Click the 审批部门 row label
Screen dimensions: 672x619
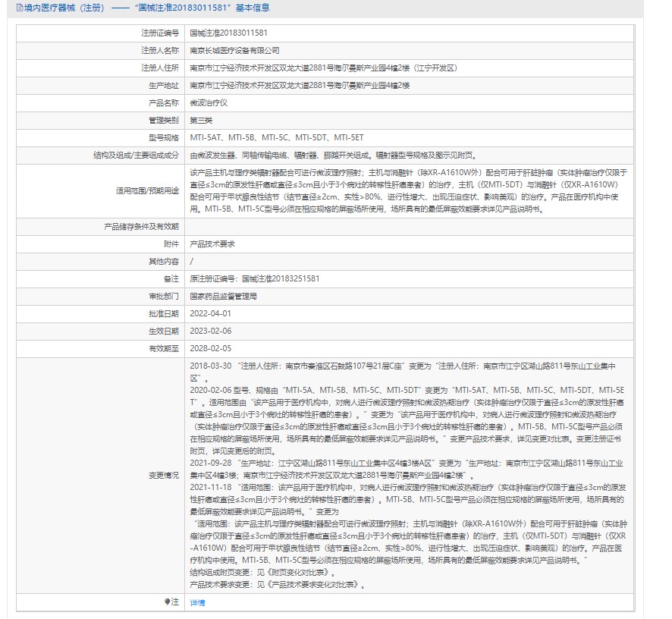point(164,296)
